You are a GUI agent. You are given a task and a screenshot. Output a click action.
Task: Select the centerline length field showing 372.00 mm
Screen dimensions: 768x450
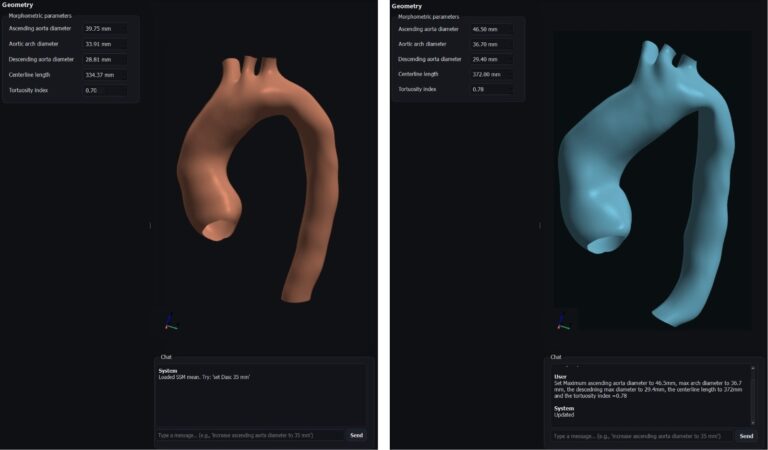click(492, 74)
